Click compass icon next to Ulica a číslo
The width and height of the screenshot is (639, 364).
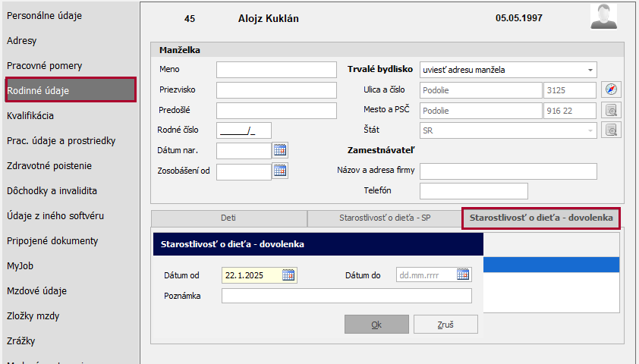pos(612,89)
